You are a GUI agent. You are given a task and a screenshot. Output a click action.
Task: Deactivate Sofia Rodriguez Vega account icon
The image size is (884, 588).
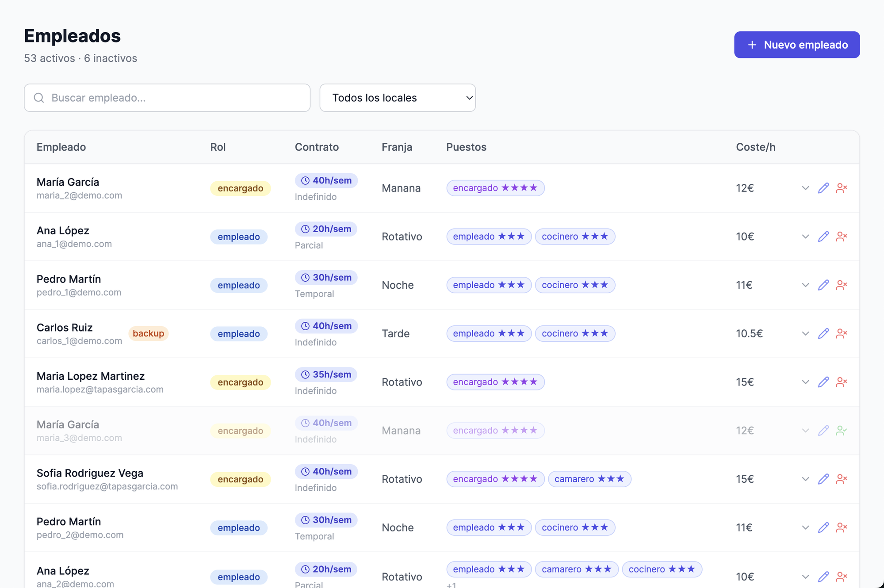tap(841, 479)
